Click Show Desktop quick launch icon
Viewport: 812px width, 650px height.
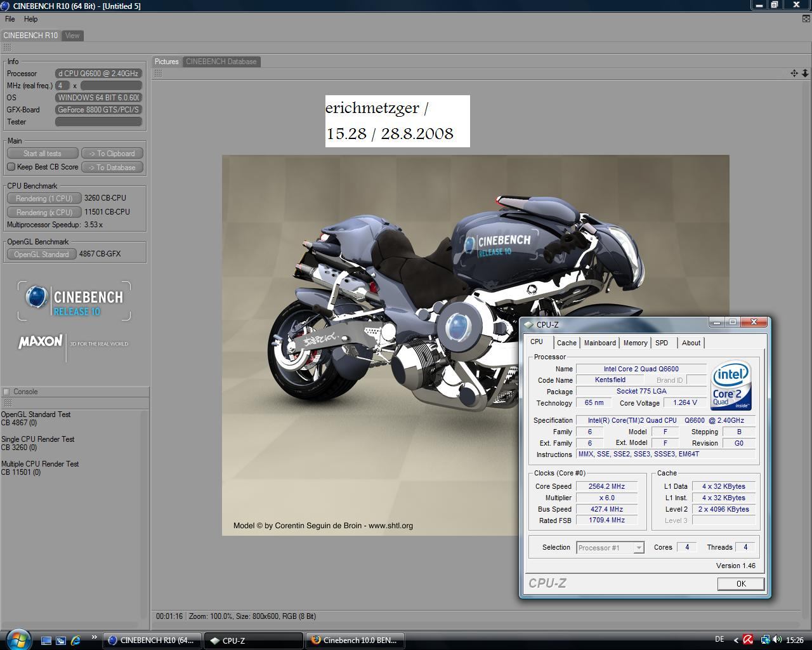pos(46,640)
